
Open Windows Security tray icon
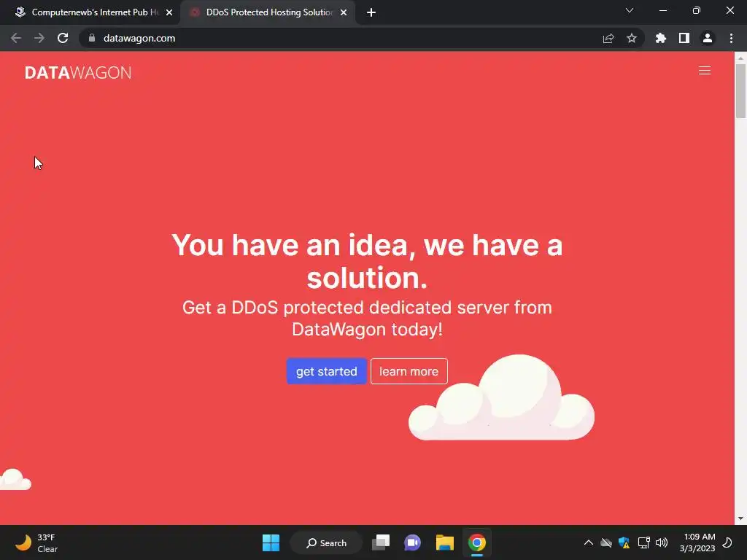coord(624,542)
